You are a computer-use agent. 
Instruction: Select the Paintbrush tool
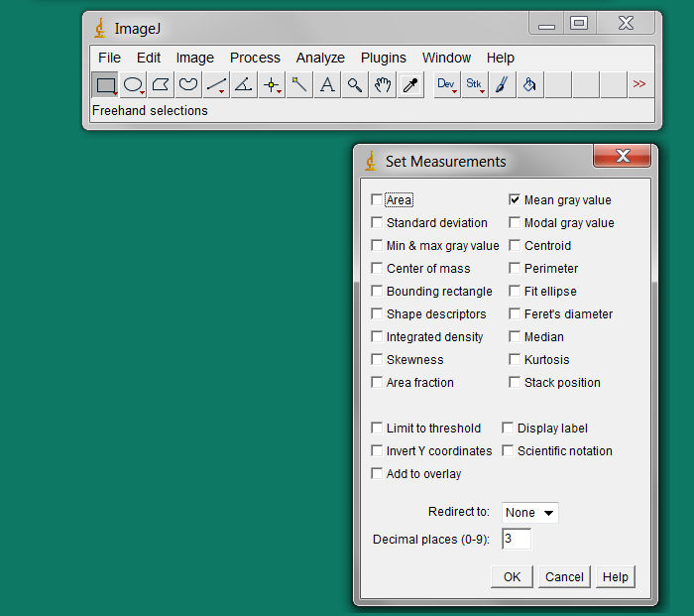[x=502, y=84]
